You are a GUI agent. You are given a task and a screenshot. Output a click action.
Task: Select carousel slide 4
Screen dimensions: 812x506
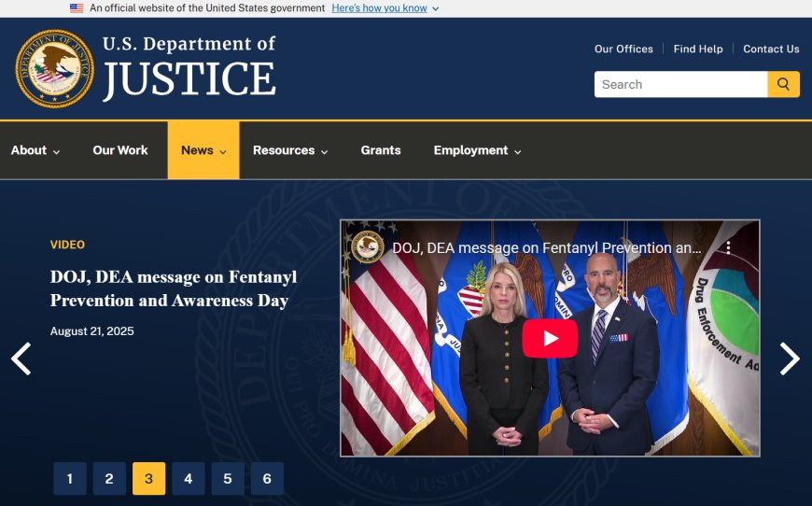(188, 479)
